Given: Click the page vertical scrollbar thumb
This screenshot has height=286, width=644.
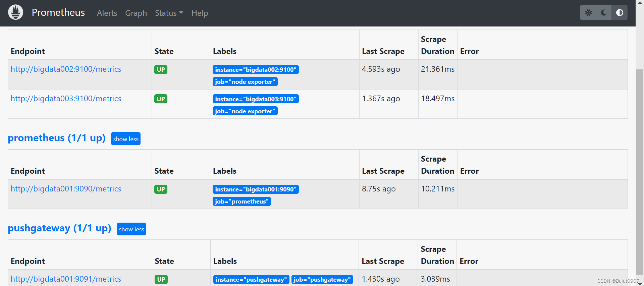Looking at the screenshot, I should pyautogui.click(x=640, y=172).
